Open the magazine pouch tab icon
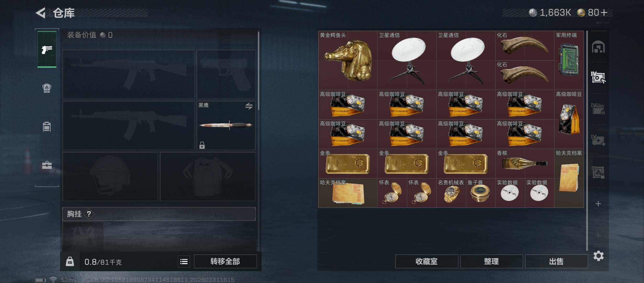 (x=47, y=127)
